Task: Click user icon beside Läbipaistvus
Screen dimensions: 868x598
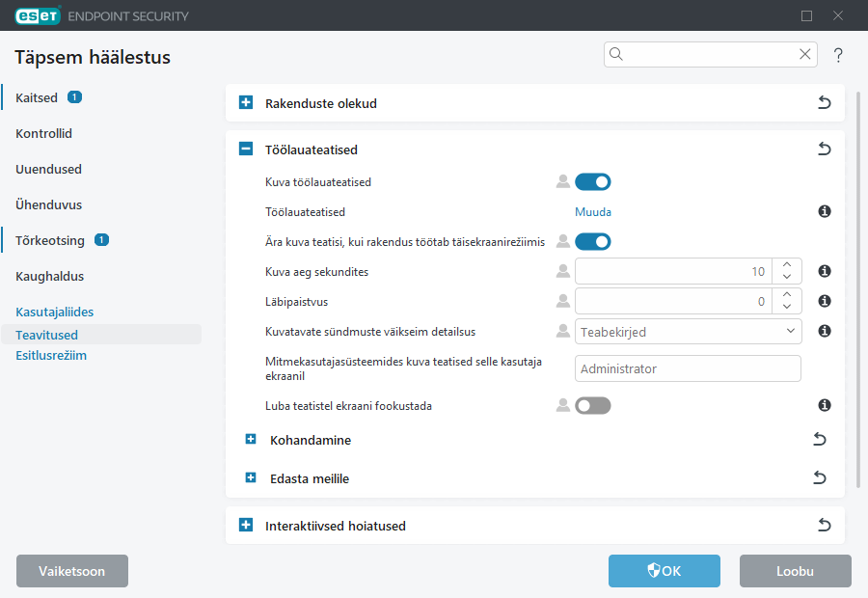Action: [563, 301]
